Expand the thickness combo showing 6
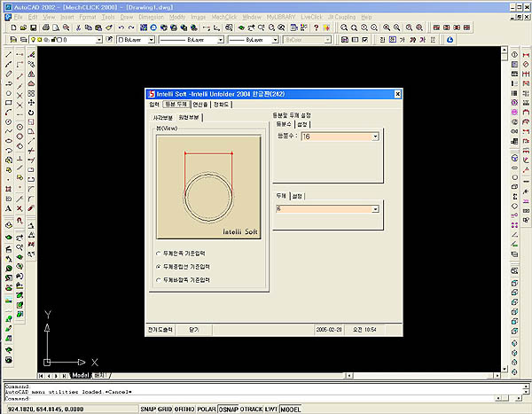532x414 pixels. (x=375, y=209)
